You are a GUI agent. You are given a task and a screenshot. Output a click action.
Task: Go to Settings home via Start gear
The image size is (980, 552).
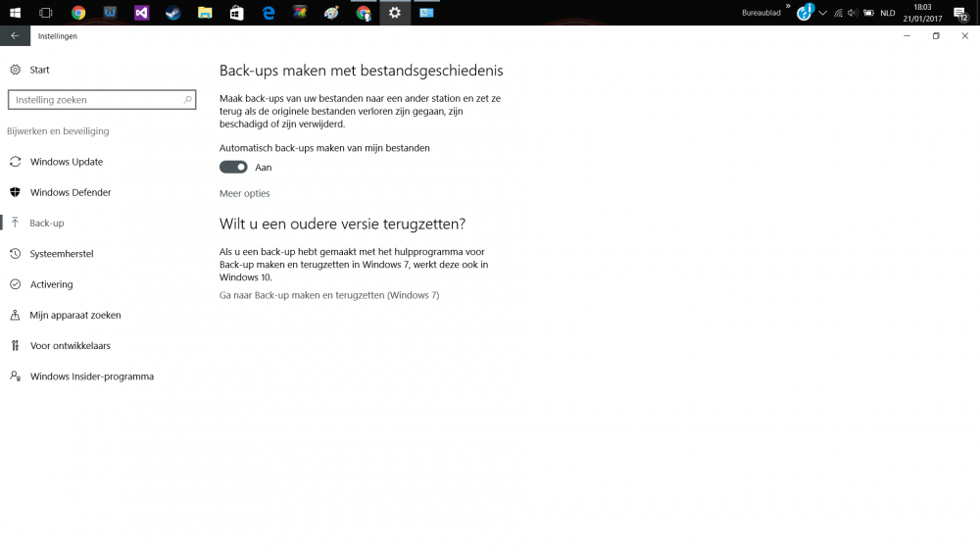click(x=29, y=70)
